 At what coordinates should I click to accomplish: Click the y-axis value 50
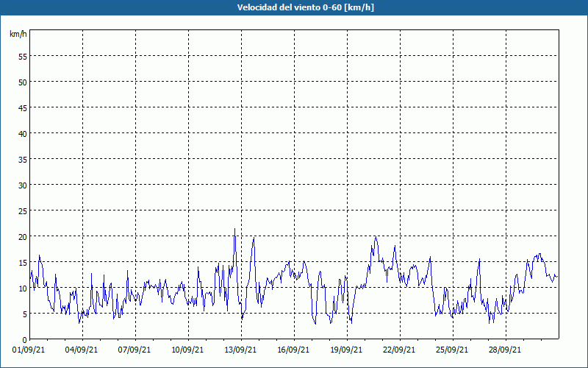[23, 82]
